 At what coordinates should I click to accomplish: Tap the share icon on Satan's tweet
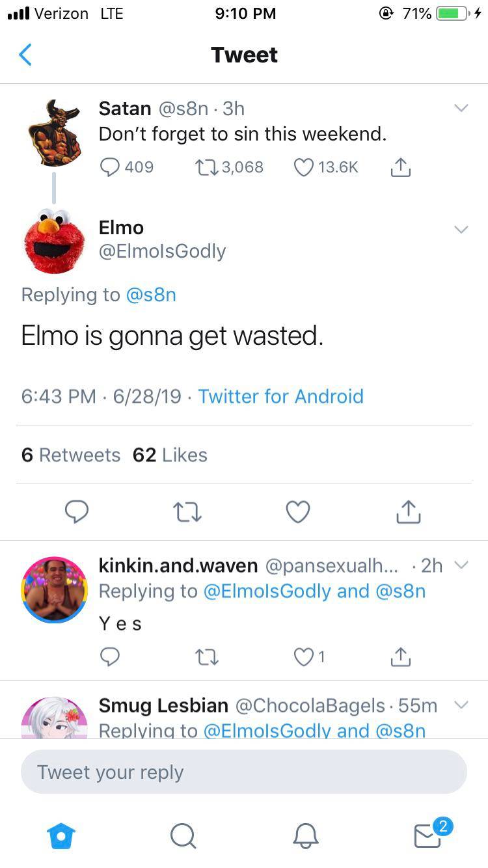(401, 167)
